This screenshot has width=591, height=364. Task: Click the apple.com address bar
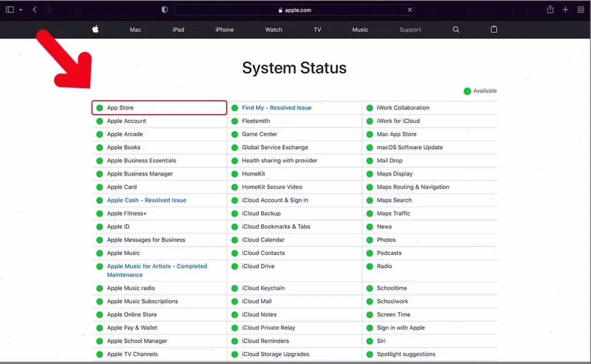(x=294, y=10)
